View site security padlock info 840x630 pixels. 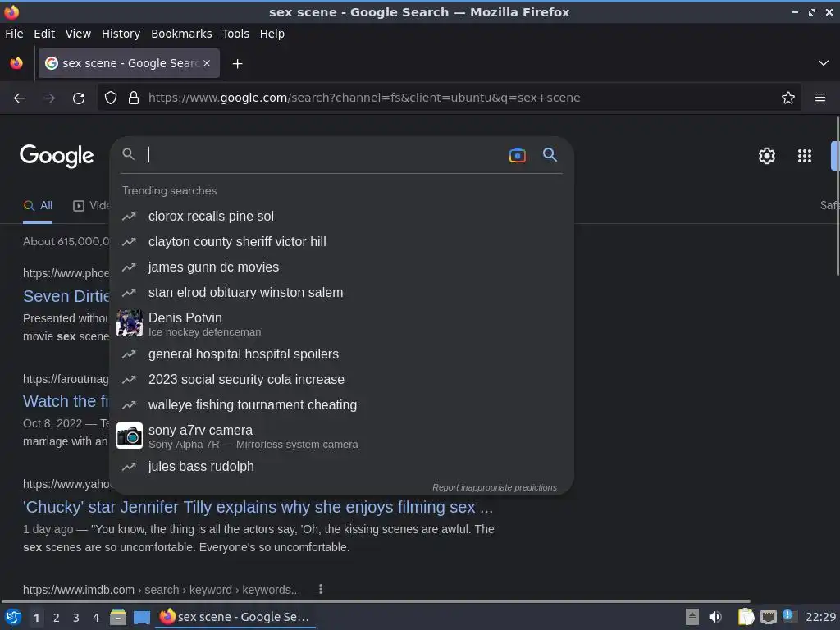click(x=134, y=98)
